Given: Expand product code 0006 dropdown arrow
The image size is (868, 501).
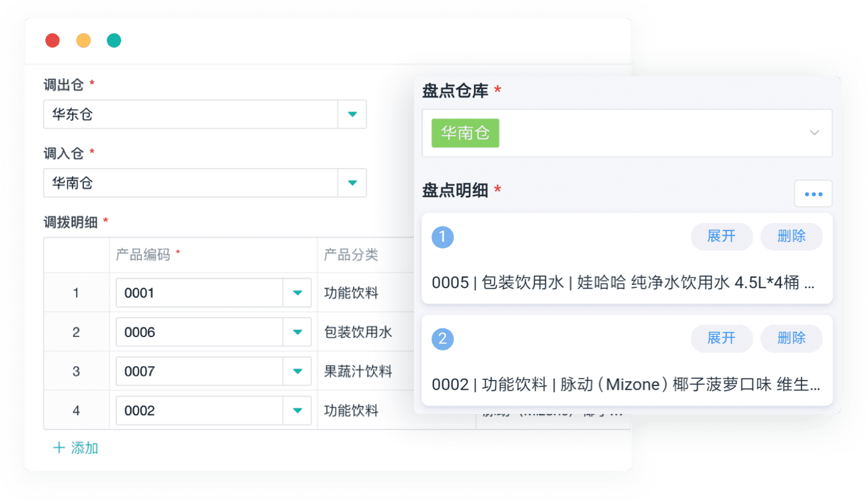Looking at the screenshot, I should click(297, 332).
